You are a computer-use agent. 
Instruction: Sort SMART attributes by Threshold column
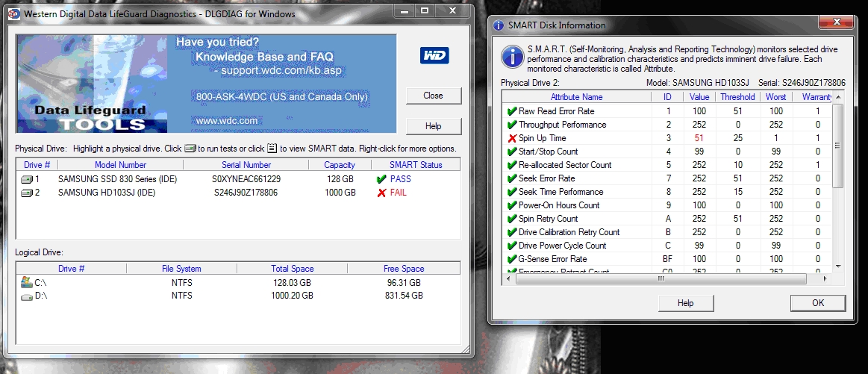click(737, 97)
